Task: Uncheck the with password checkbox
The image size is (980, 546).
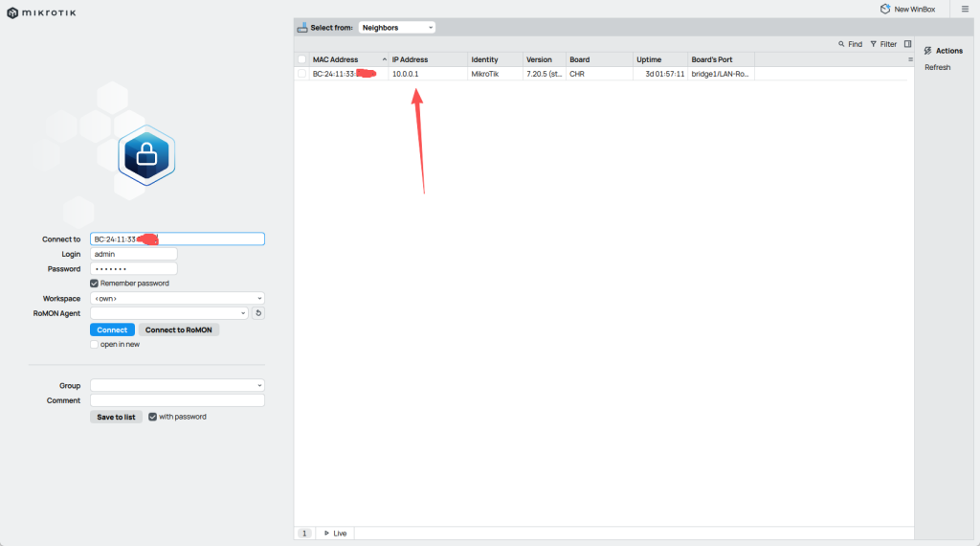Action: coord(152,417)
